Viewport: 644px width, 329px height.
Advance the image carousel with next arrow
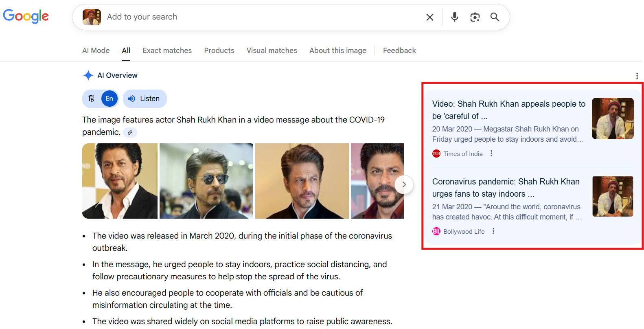404,184
